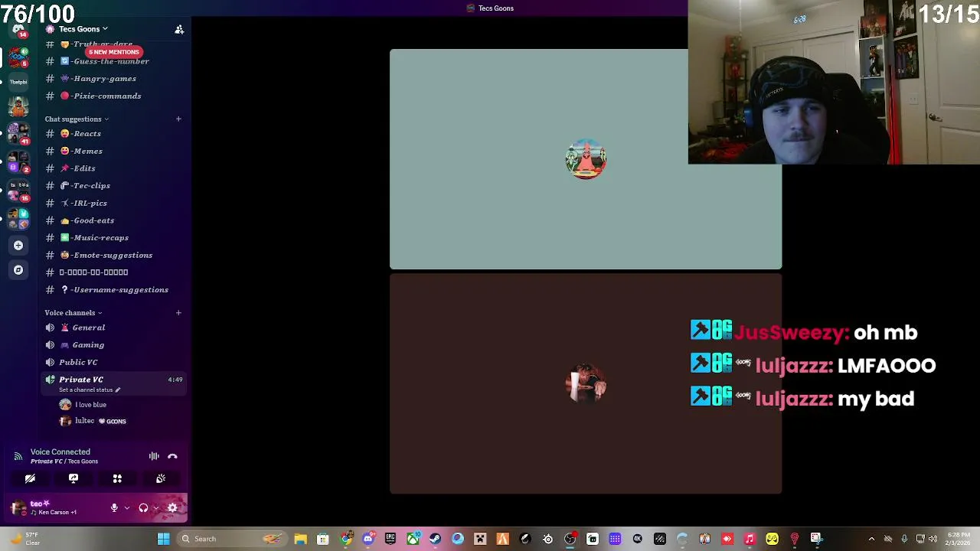Open Direct Messages home icon

point(18,30)
